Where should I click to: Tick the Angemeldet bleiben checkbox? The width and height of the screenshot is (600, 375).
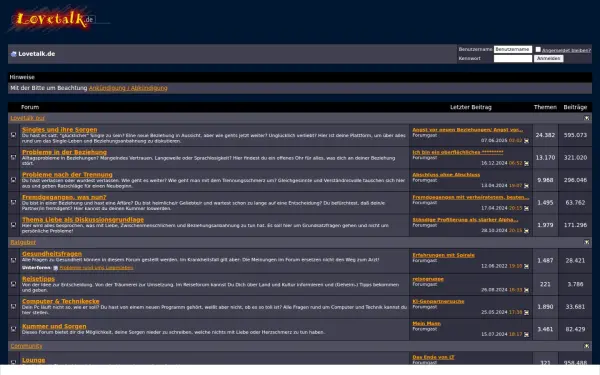538,49
